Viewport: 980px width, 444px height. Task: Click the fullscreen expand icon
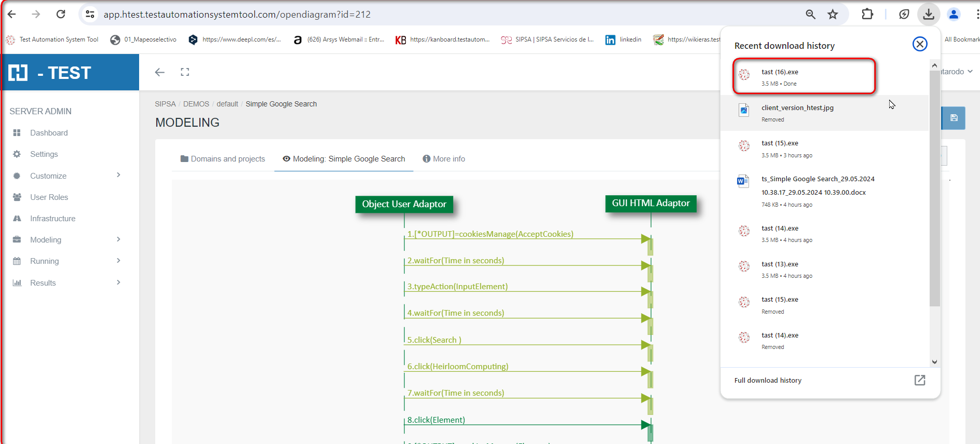pyautogui.click(x=185, y=72)
